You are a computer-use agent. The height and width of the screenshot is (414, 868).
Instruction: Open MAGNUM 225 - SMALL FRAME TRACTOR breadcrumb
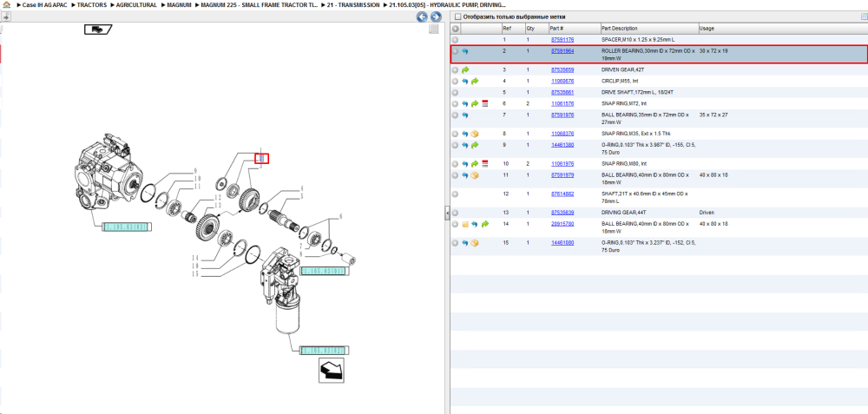(260, 4)
